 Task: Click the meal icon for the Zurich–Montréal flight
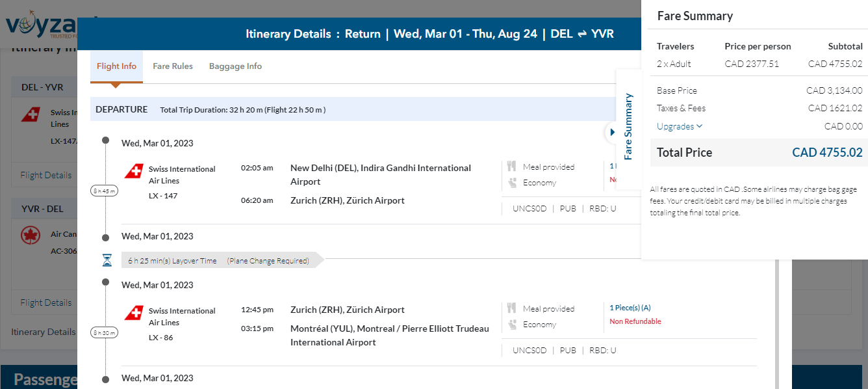pos(511,309)
